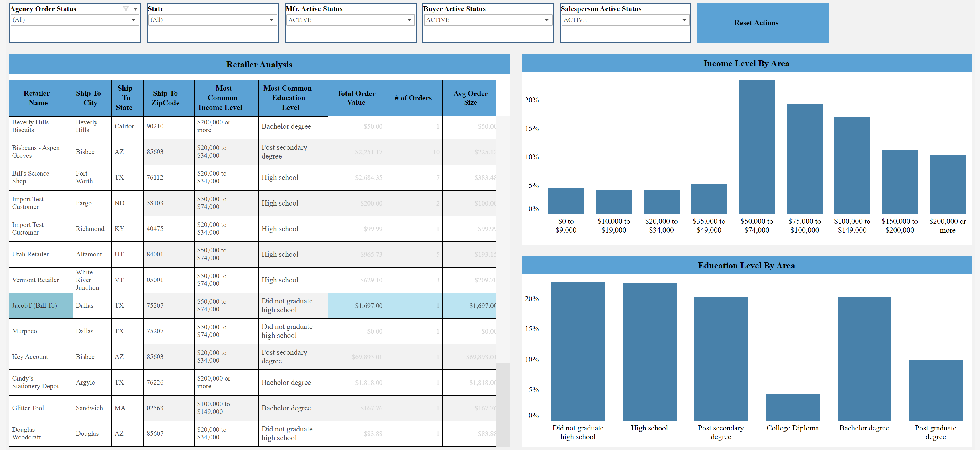Image resolution: width=980 pixels, height=450 pixels.
Task: Click the $0 to $9,000 income bar
Action: 566,201
